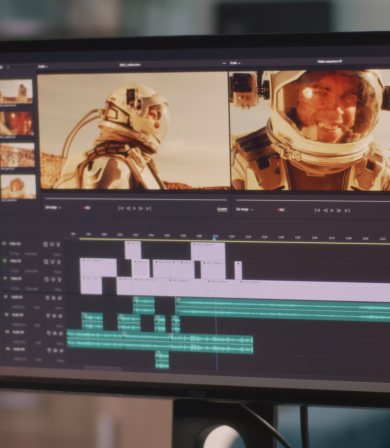Click first track icon on Video 01 header
Screen dimensions: 390x448
pyautogui.click(x=47, y=279)
